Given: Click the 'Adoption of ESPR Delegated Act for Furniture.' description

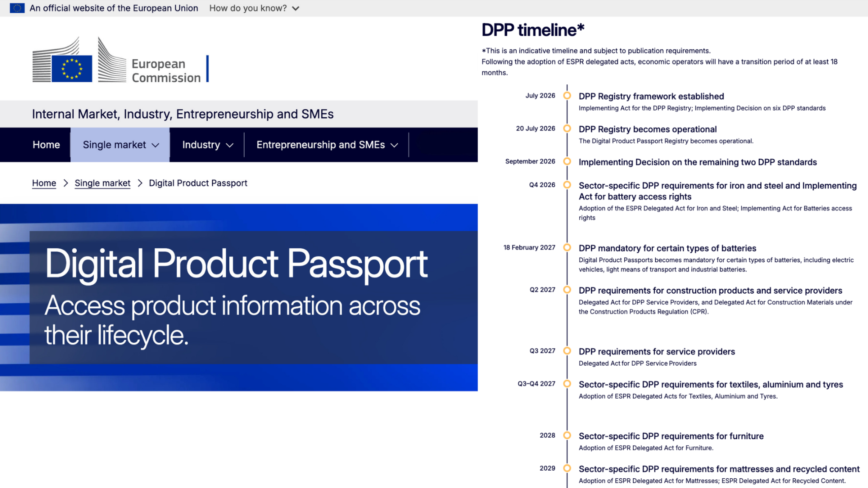Looking at the screenshot, I should [x=646, y=448].
